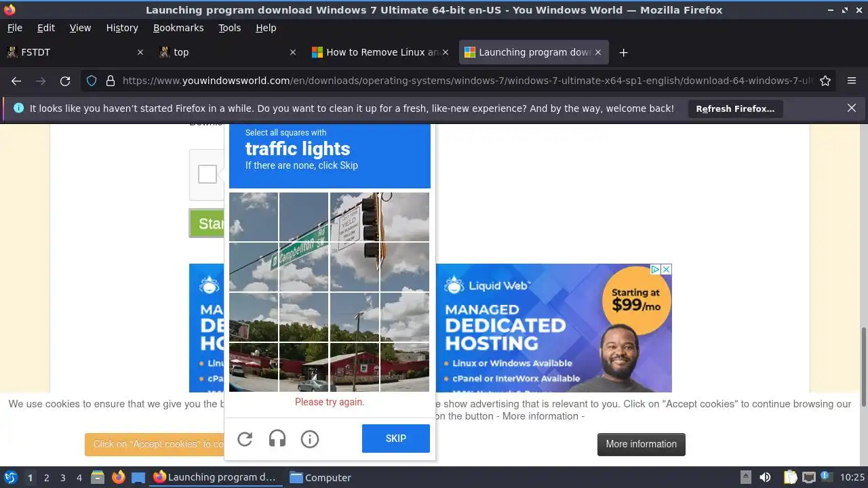Image resolution: width=868 pixels, height=488 pixels.
Task: Click the Refresh Firefox button
Action: (x=735, y=108)
